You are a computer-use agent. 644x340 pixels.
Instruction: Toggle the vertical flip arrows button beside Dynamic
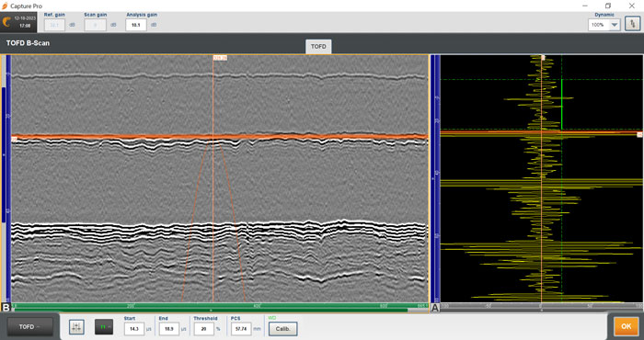[633, 25]
